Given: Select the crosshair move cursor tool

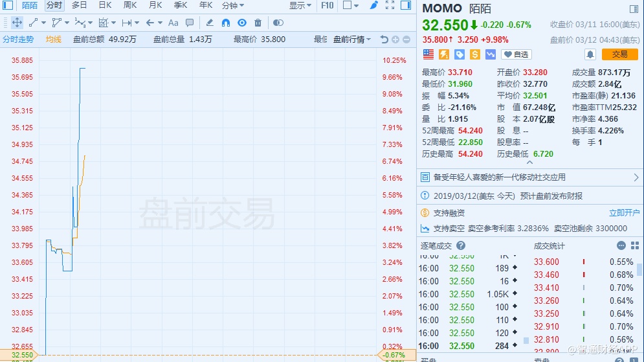Looking at the screenshot, I should coord(17,23).
